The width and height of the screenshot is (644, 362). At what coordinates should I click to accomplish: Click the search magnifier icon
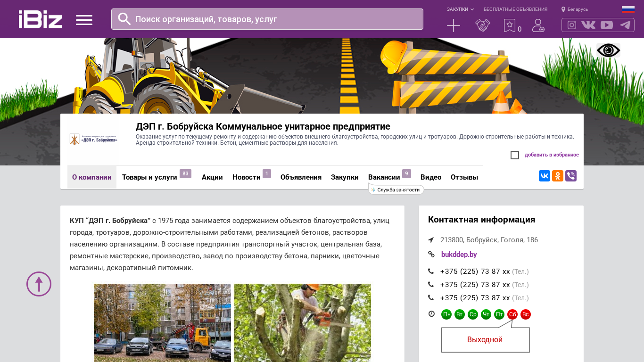pos(124,19)
